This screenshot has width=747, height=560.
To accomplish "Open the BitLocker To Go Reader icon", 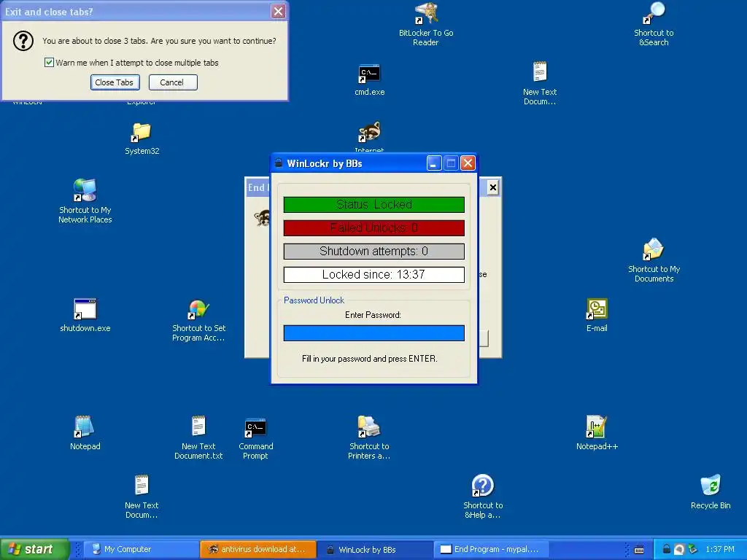I will point(426,13).
